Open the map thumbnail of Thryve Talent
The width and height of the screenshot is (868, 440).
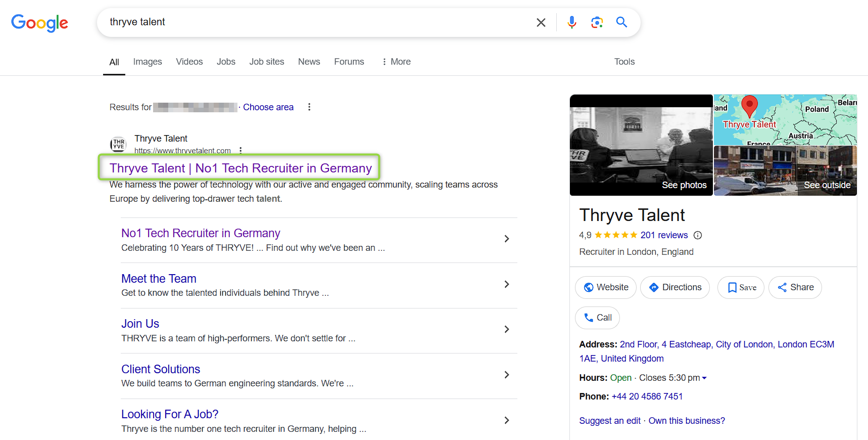click(785, 119)
